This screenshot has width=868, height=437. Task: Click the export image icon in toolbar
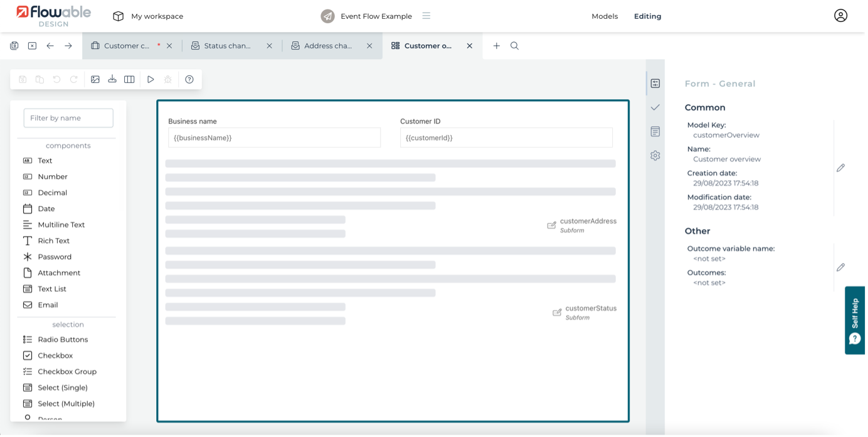pyautogui.click(x=95, y=79)
